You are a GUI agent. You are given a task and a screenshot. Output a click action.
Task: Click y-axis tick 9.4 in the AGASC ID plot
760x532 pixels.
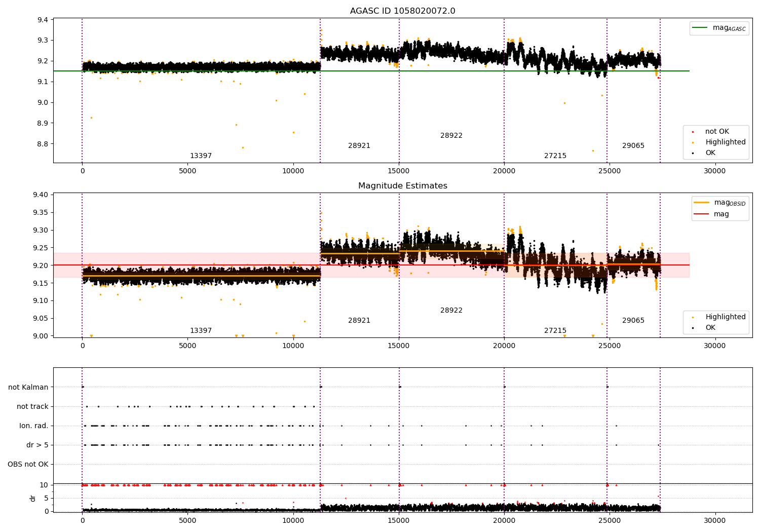pos(43,20)
